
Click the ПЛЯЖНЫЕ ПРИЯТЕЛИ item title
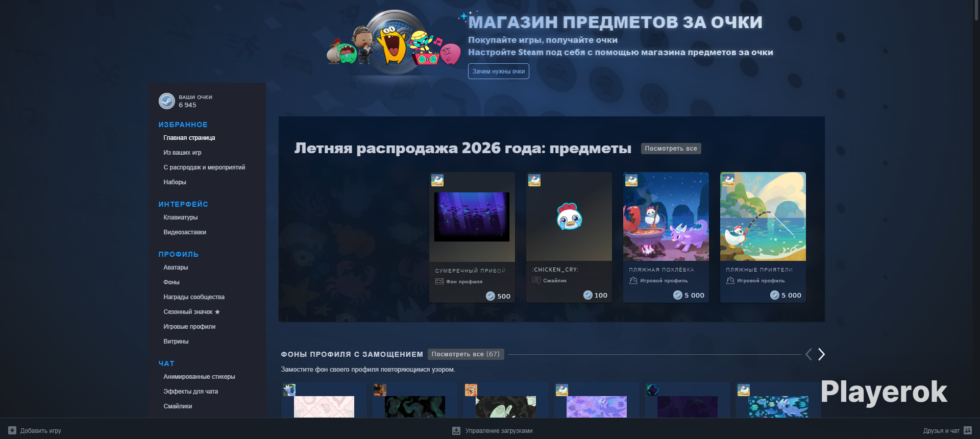pos(759,270)
